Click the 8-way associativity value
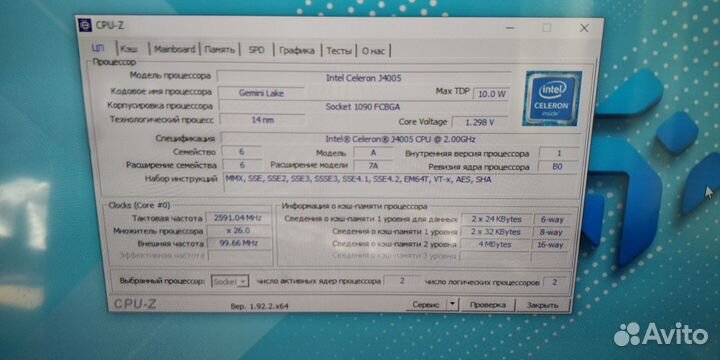 click(551, 232)
